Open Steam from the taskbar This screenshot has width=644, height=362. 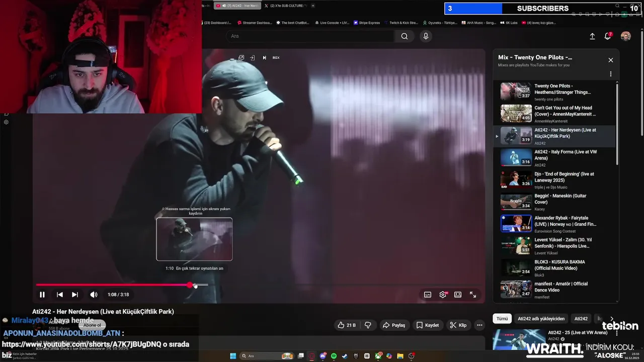(x=345, y=356)
